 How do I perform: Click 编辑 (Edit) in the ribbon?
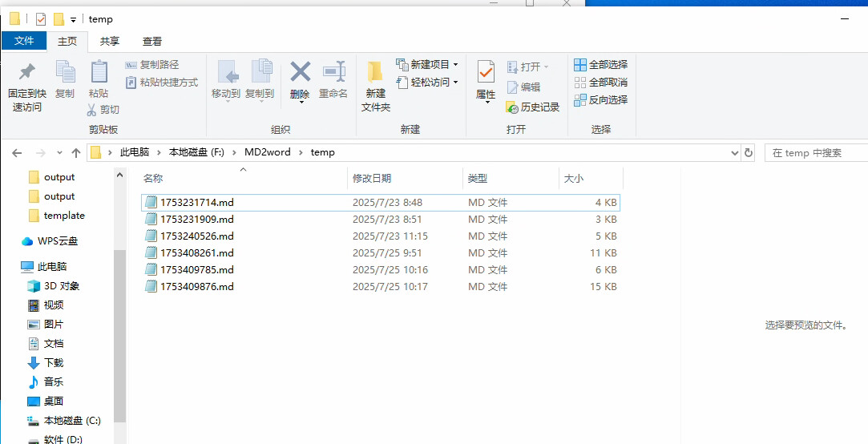(523, 87)
